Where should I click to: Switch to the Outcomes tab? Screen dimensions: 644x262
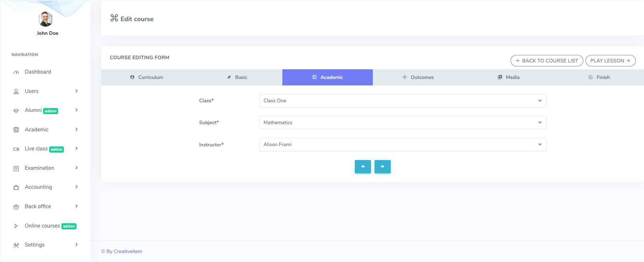[418, 77]
